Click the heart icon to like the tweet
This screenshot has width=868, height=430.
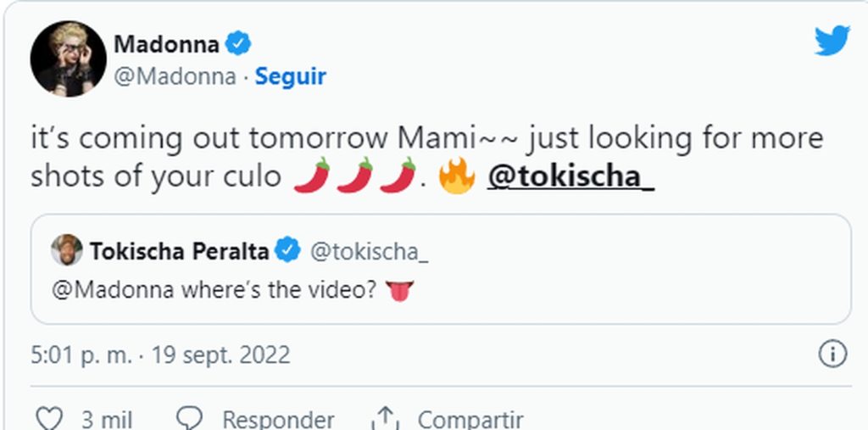51,418
